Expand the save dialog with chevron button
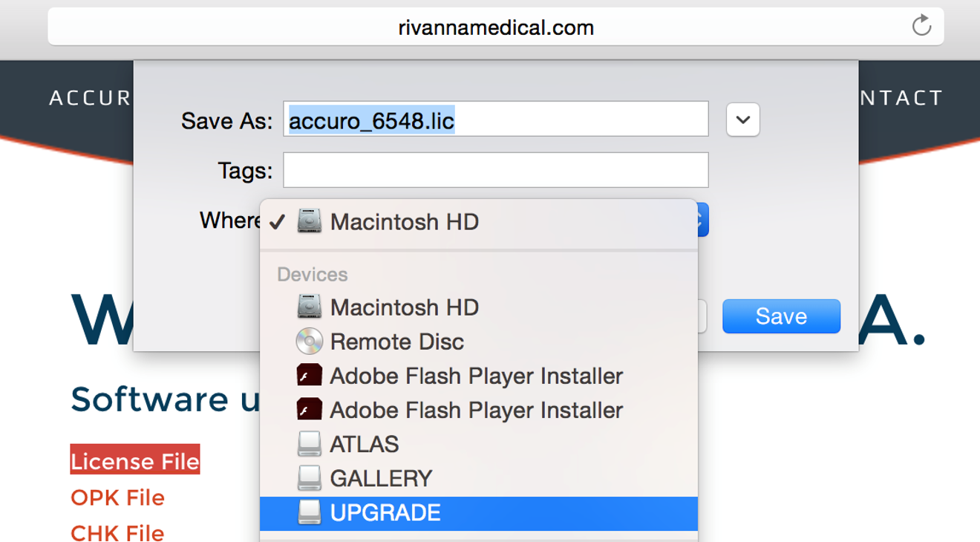 [x=743, y=120]
